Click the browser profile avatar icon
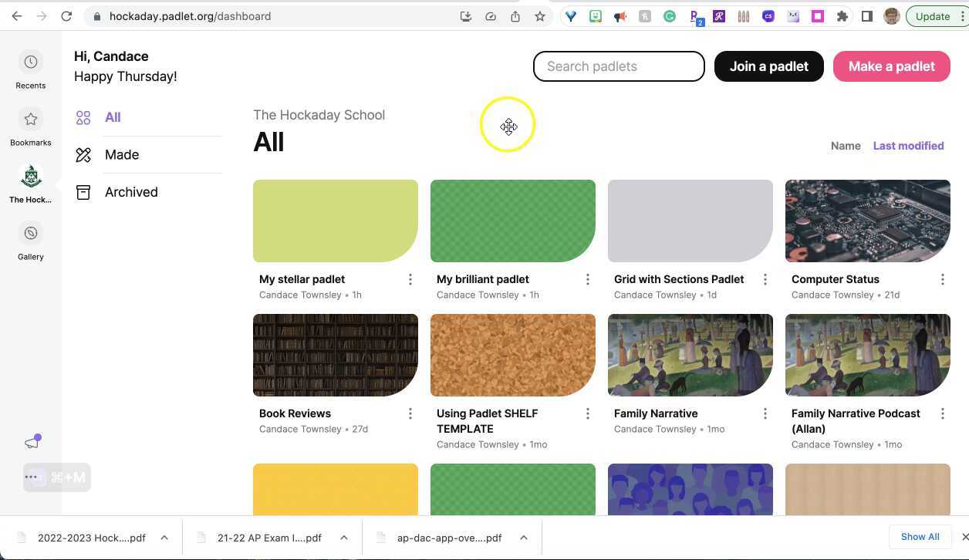This screenshot has width=969, height=560. coord(891,15)
